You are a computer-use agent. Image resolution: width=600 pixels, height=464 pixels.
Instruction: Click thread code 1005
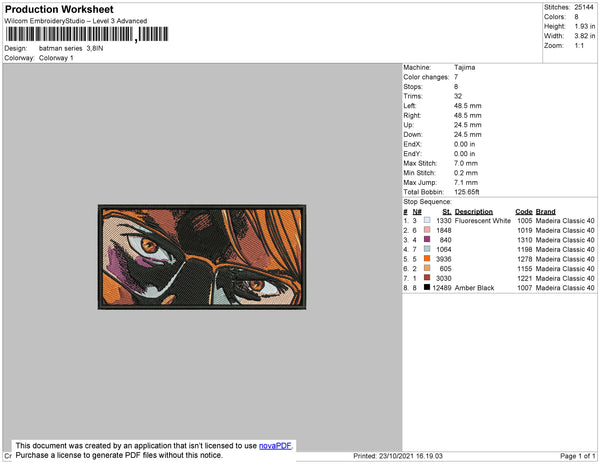pyautogui.click(x=525, y=221)
